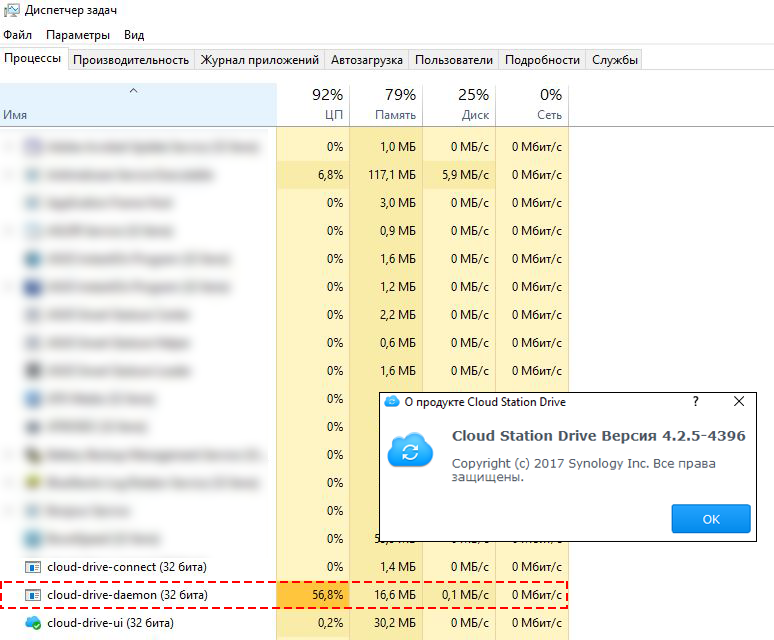
Task: Switch to the Службы tab
Action: 615,60
